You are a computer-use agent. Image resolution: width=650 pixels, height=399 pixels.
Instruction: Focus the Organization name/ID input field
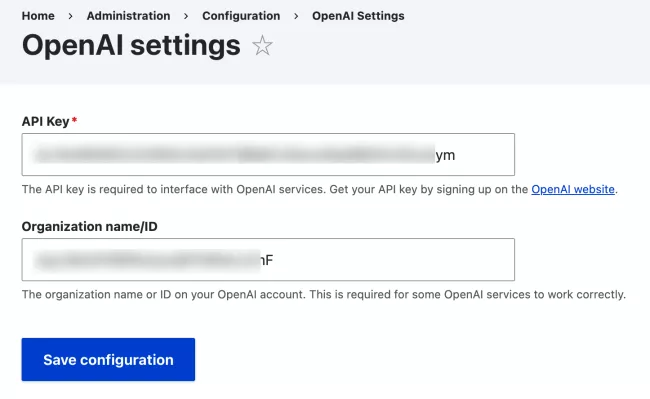[268, 260]
